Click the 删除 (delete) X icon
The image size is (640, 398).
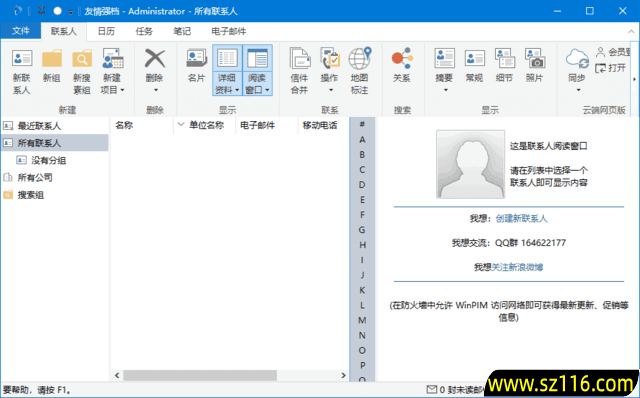pyautogui.click(x=155, y=58)
